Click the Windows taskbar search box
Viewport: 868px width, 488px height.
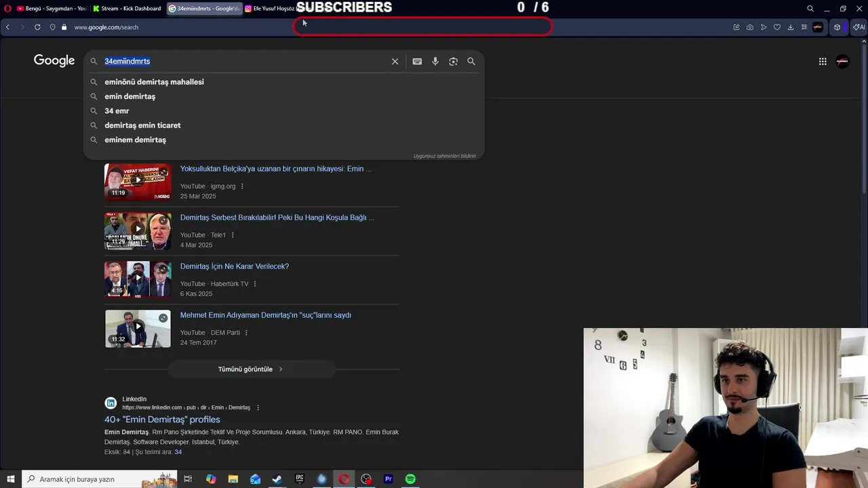[100, 479]
